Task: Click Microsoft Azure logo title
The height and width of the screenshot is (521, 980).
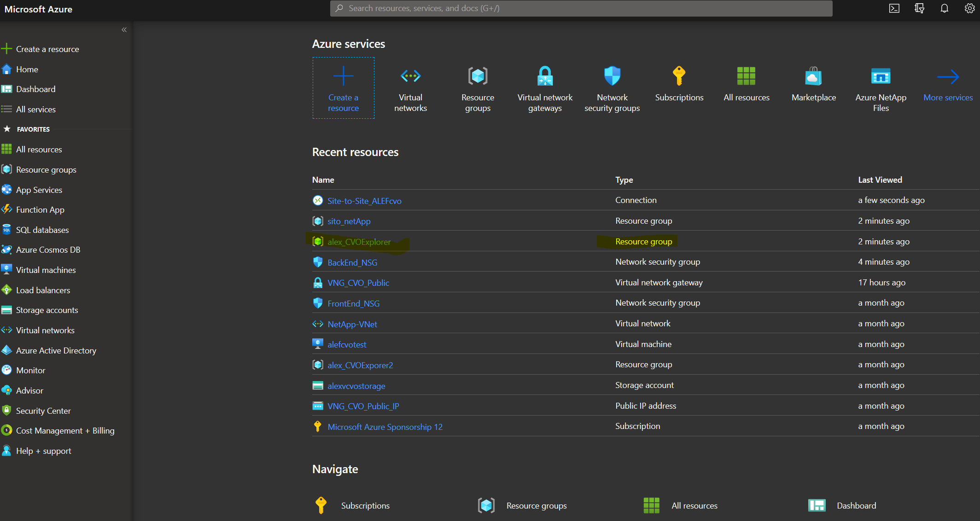Action: (x=38, y=9)
